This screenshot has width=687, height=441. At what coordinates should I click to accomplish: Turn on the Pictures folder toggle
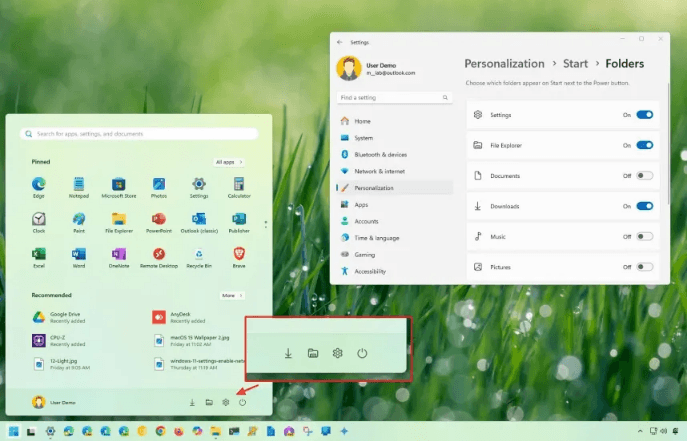tap(645, 267)
